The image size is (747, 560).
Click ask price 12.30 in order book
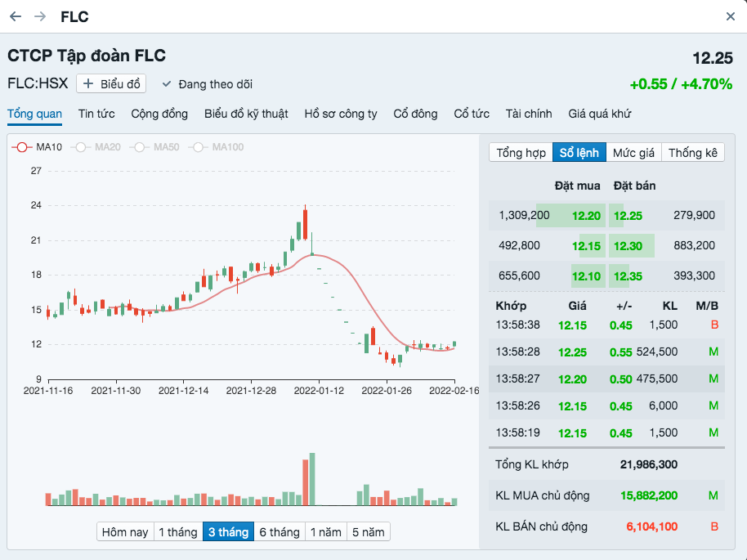(628, 246)
